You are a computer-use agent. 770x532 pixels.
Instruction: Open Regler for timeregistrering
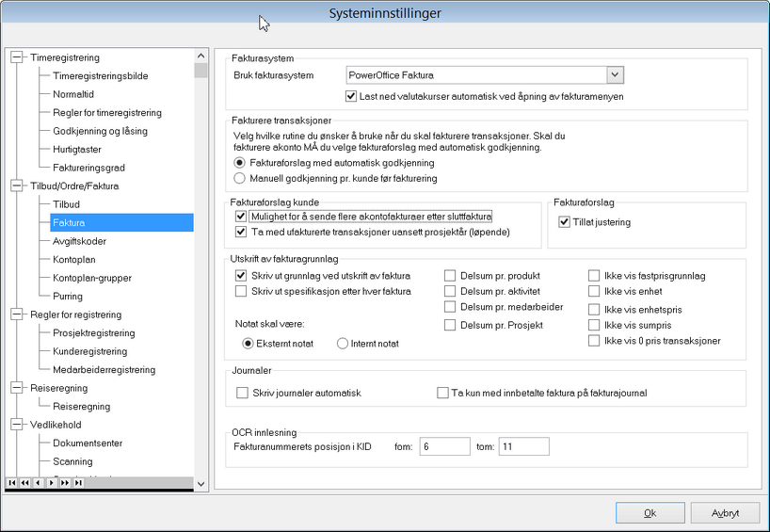[107, 112]
